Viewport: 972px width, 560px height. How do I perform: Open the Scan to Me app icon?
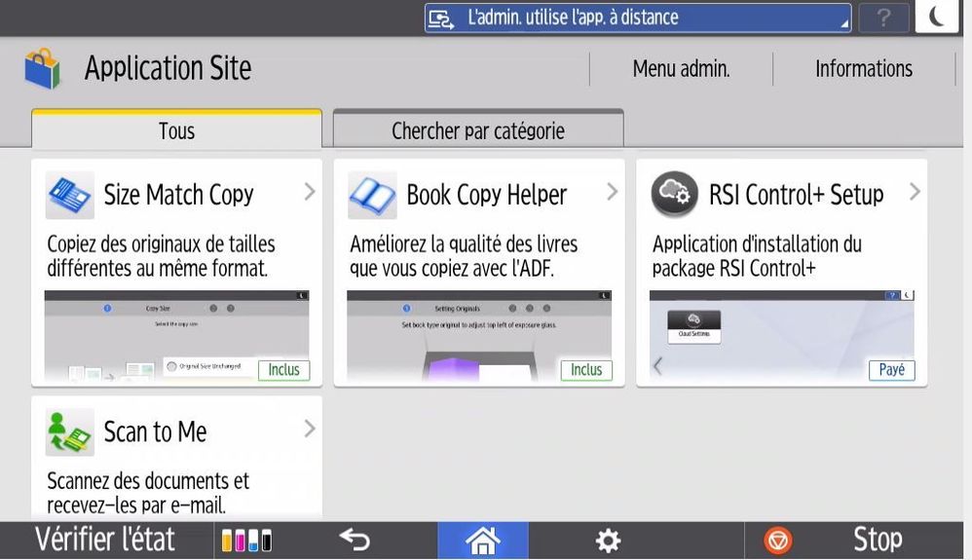pos(69,432)
